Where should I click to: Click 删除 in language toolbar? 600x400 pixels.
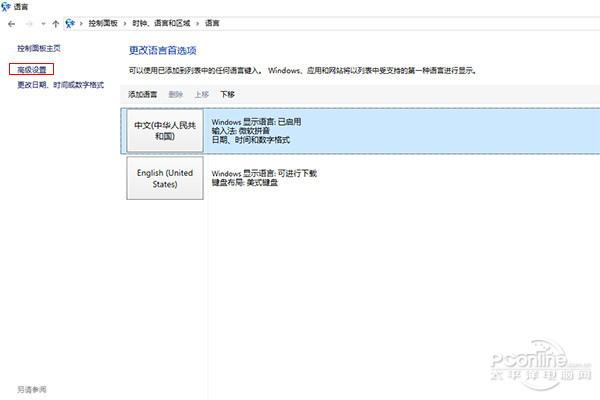pyautogui.click(x=176, y=95)
